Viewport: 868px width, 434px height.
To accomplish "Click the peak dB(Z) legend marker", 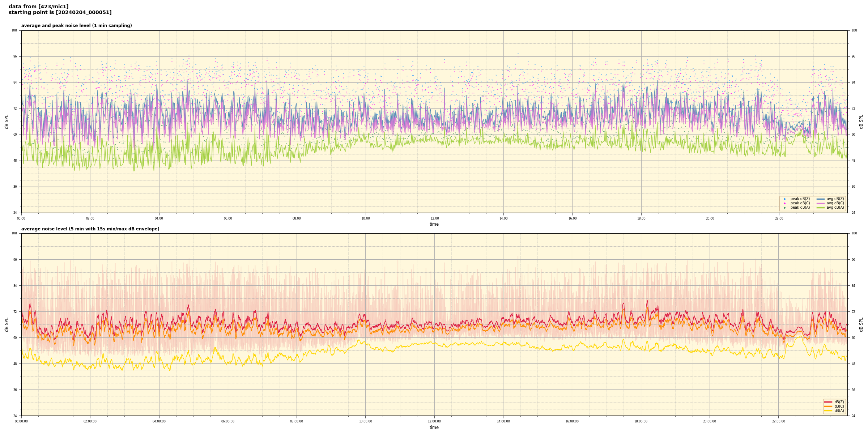I will 784,199.
